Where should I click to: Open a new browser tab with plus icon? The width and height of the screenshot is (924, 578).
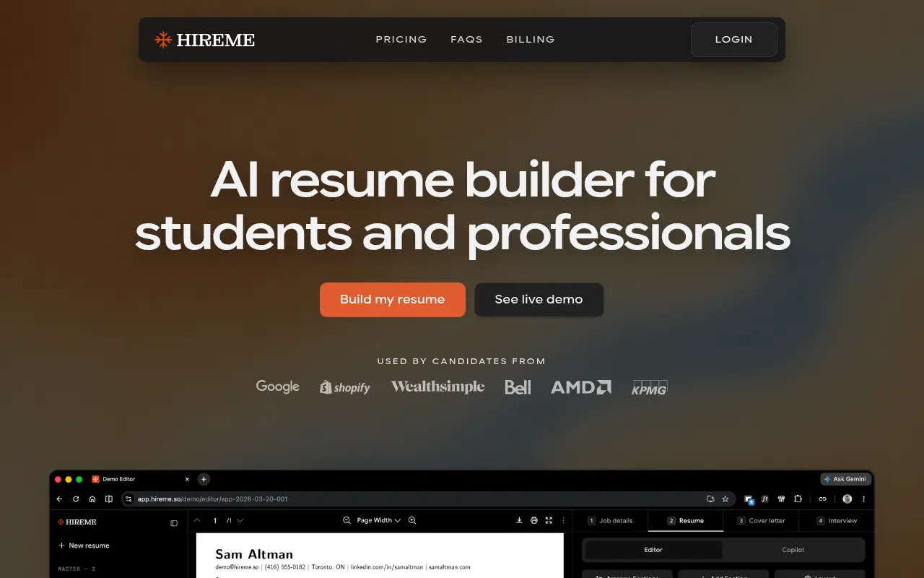(x=204, y=479)
